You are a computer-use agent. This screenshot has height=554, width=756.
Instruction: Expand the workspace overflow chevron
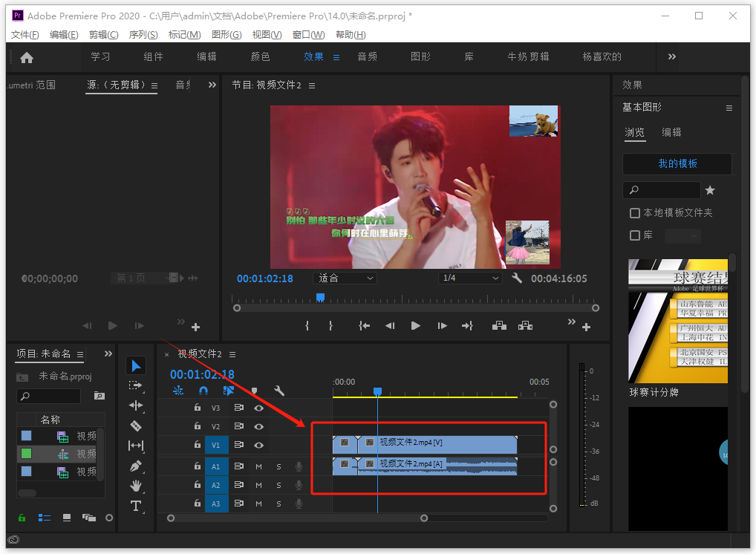tap(672, 56)
